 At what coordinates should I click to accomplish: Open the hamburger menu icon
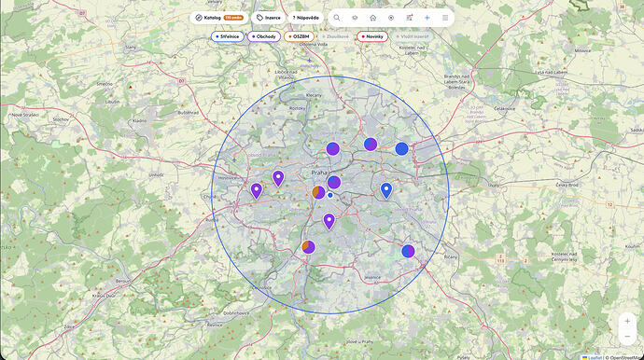point(445,18)
